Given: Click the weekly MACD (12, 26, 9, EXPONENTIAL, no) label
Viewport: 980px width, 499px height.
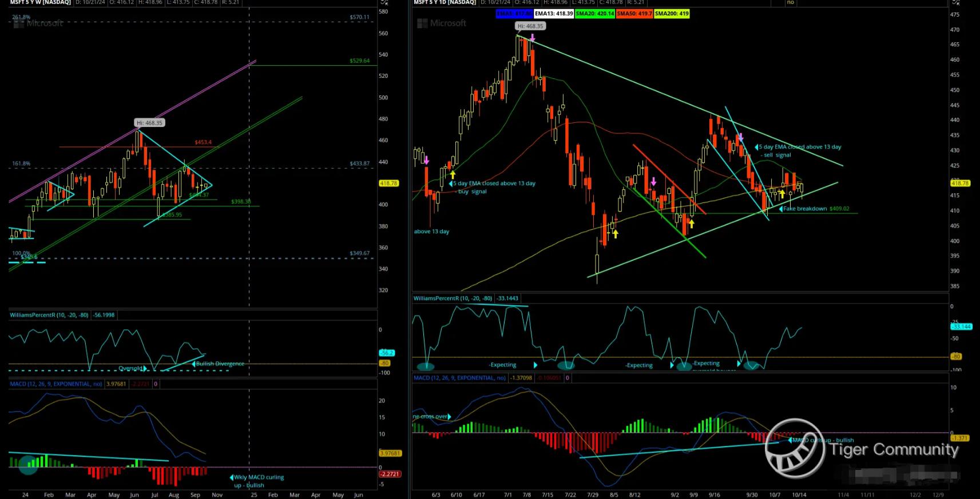Looking at the screenshot, I should [56, 384].
